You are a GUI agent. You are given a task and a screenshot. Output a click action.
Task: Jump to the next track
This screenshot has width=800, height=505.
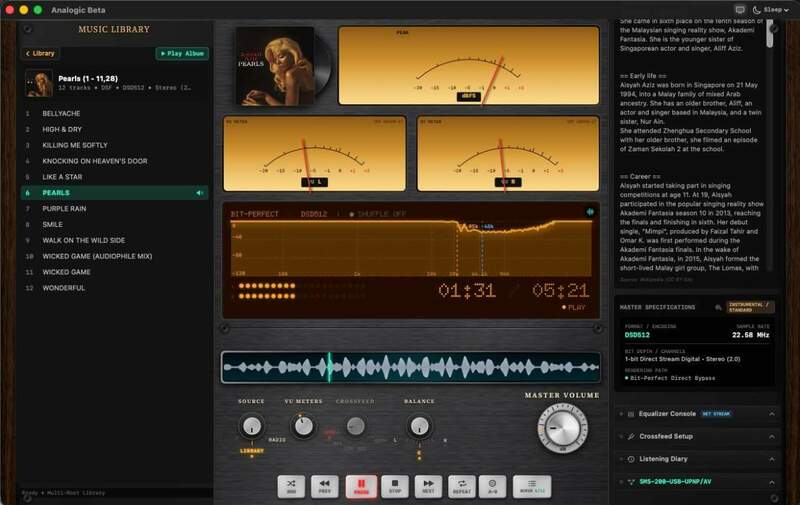coord(429,486)
